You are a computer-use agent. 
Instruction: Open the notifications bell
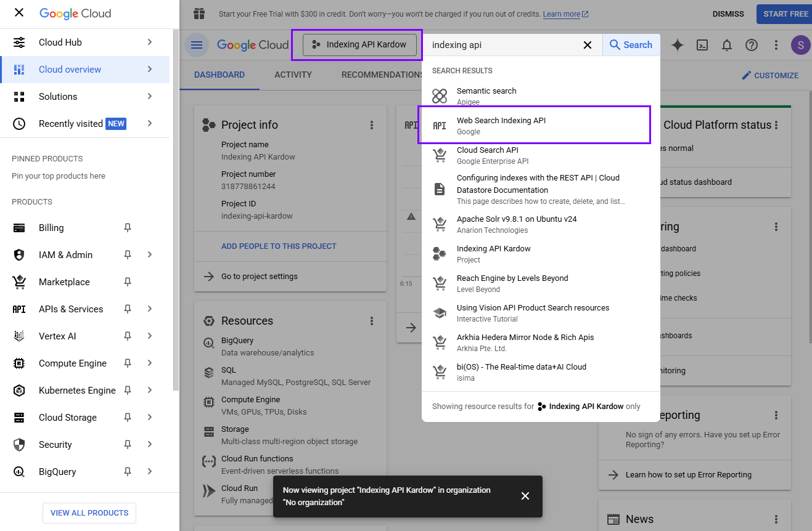click(x=726, y=44)
